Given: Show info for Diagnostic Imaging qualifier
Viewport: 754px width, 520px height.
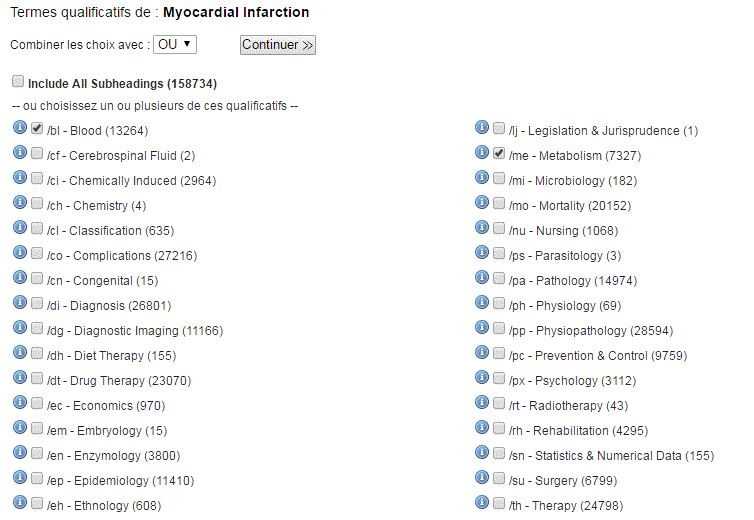Looking at the screenshot, I should click(x=20, y=328).
